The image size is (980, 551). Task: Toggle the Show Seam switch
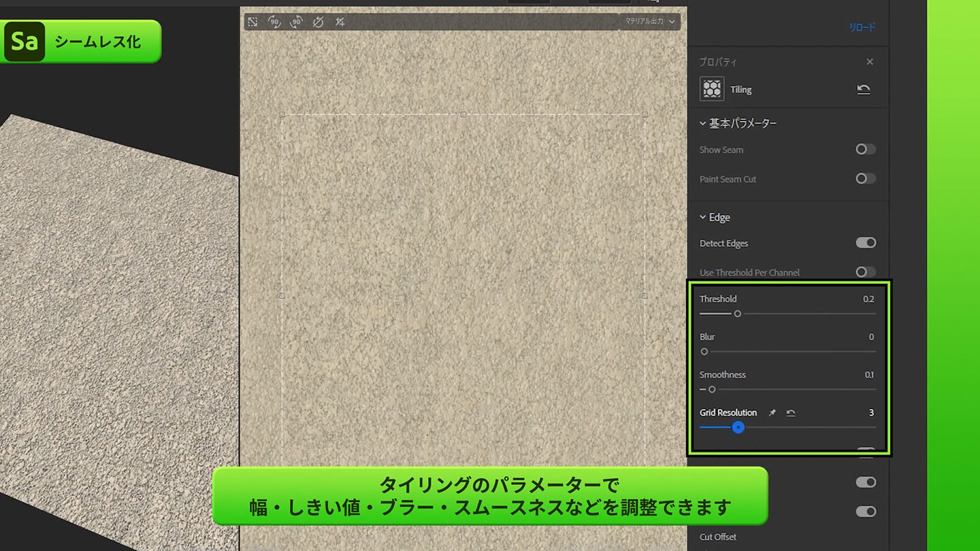[x=866, y=149]
